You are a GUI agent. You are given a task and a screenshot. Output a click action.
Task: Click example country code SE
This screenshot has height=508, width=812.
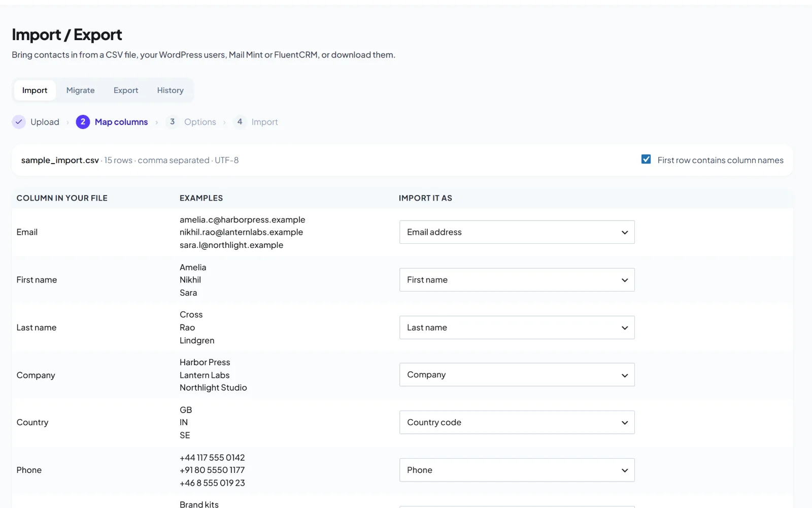click(185, 435)
